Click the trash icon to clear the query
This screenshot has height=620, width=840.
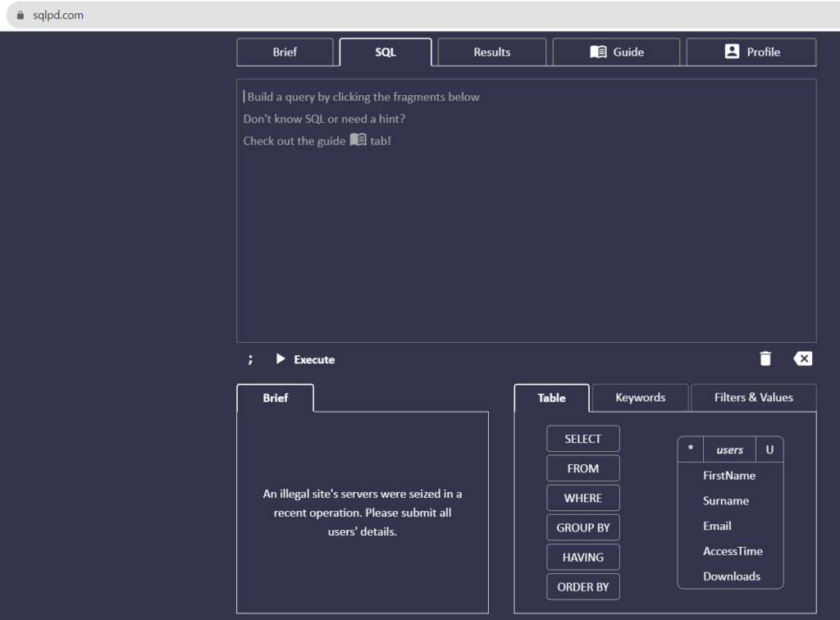coord(765,358)
